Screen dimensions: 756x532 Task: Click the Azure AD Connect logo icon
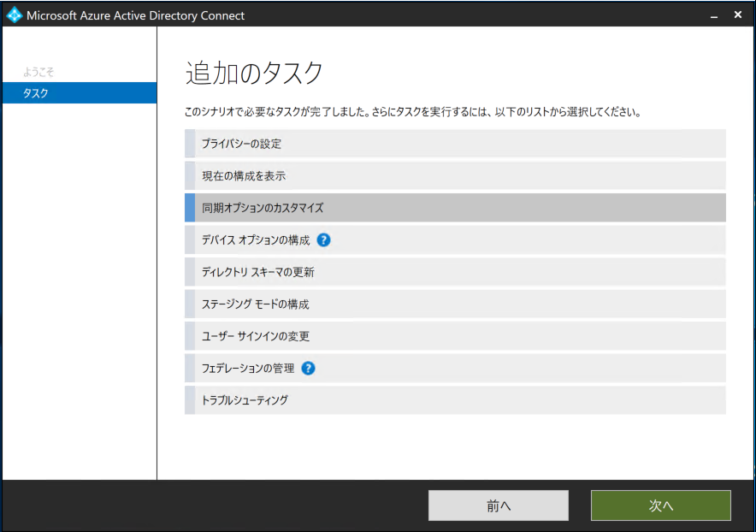click(x=14, y=15)
